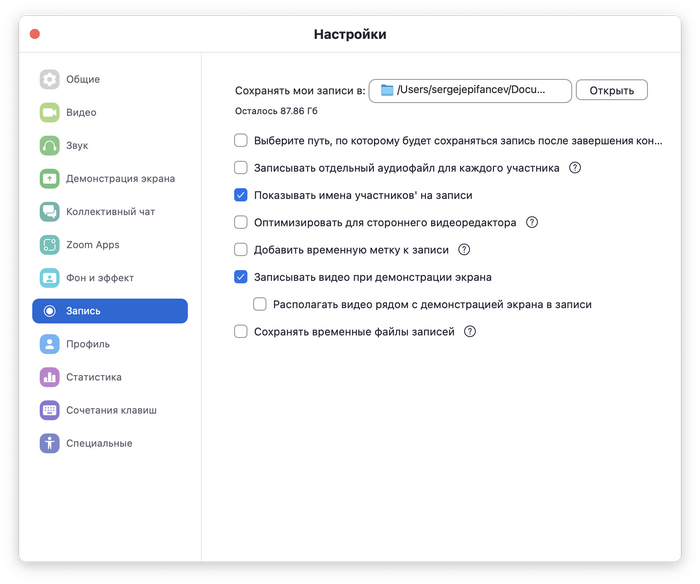Click the camera icon for Видео
The height and width of the screenshot is (584, 700).
tap(50, 113)
